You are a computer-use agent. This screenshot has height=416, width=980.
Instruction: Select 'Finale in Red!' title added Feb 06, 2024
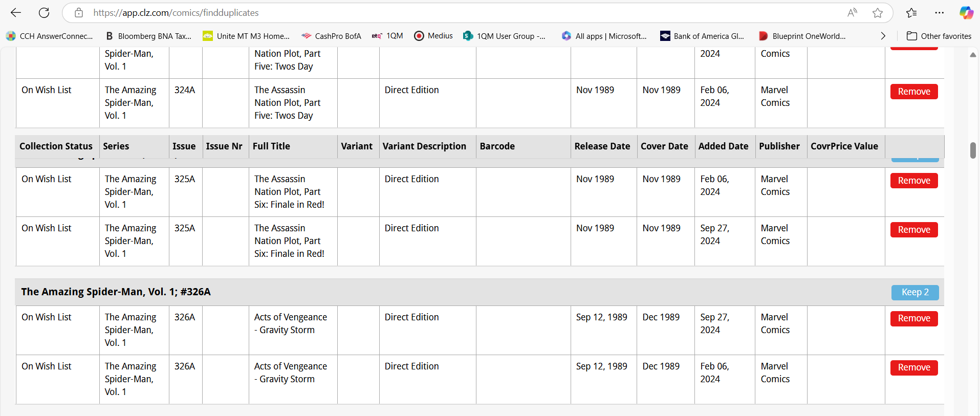pos(289,192)
